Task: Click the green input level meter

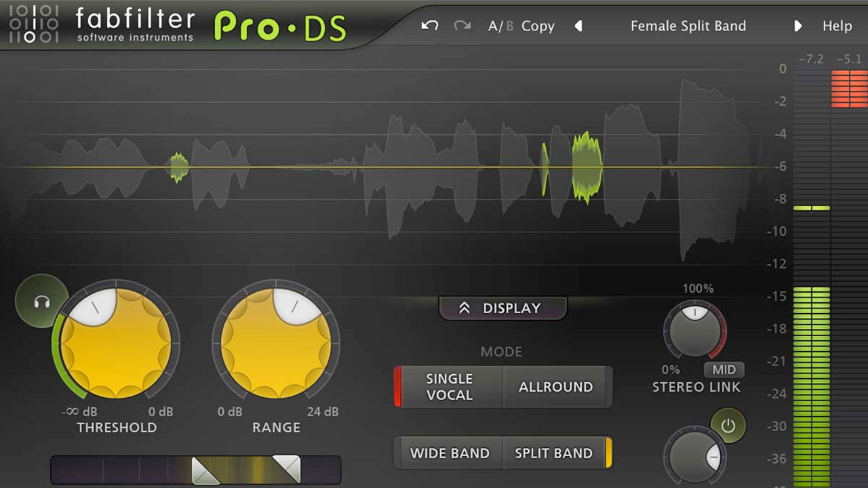Action: (x=812, y=386)
